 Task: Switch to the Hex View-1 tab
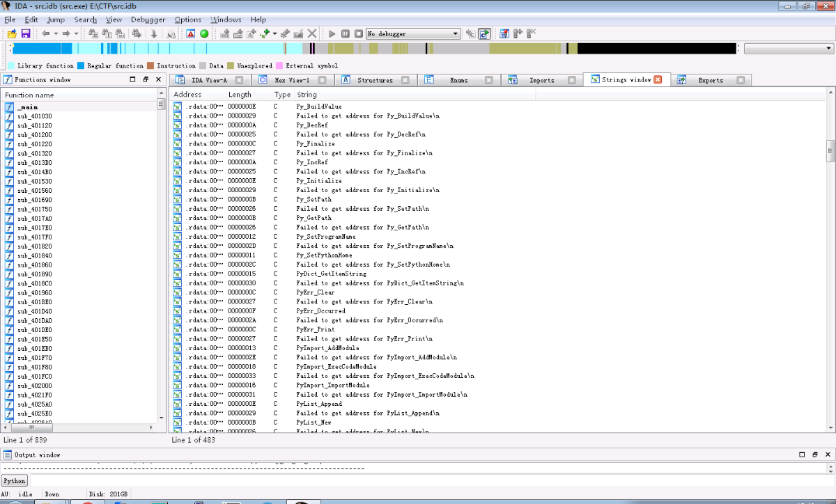[x=292, y=80]
